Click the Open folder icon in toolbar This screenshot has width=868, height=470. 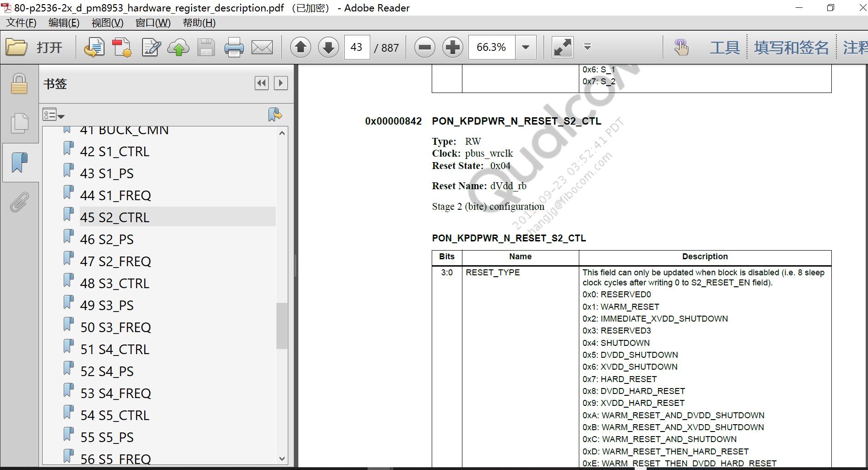coord(16,47)
